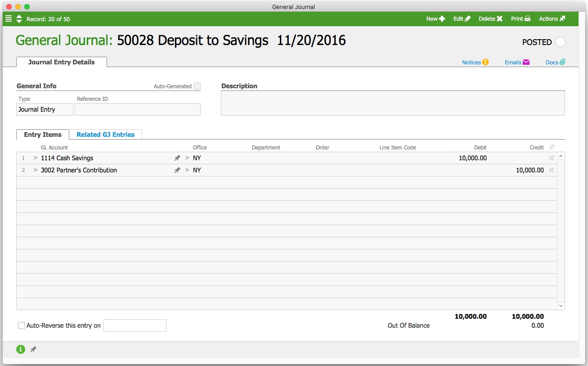Remove the Partner's Contribution line item
The width and height of the screenshot is (588, 366).
click(x=551, y=170)
